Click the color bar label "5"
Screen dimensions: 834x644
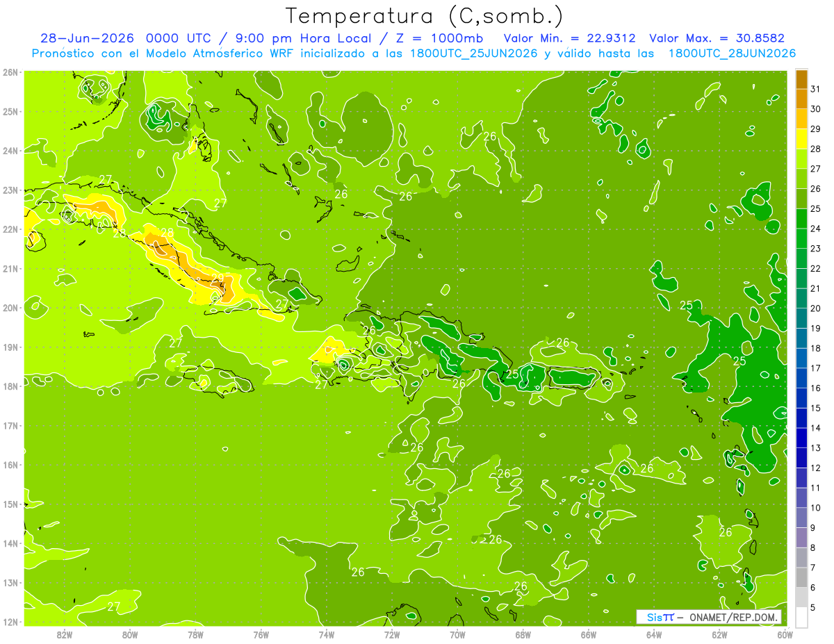coord(814,607)
